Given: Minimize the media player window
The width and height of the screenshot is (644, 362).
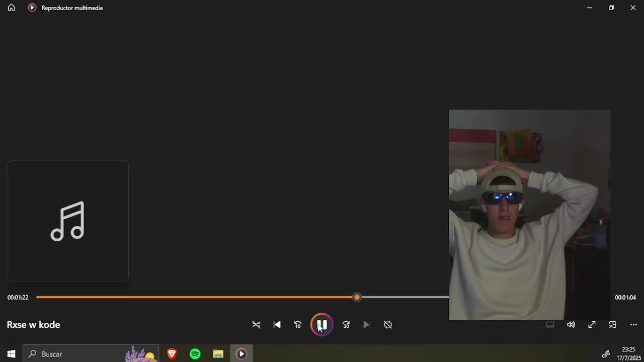Looking at the screenshot, I should 589,8.
